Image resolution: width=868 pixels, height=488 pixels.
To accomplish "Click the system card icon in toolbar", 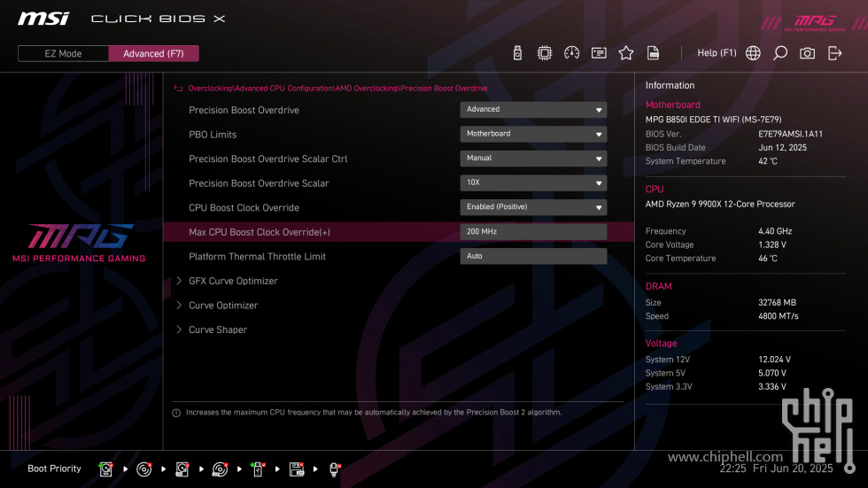I will click(x=599, y=53).
